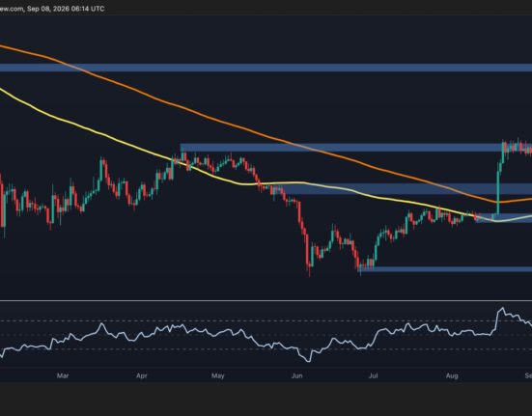This screenshot has height=416, width=532.
Task: Click the Jul label on time axis
Action: [x=374, y=375]
